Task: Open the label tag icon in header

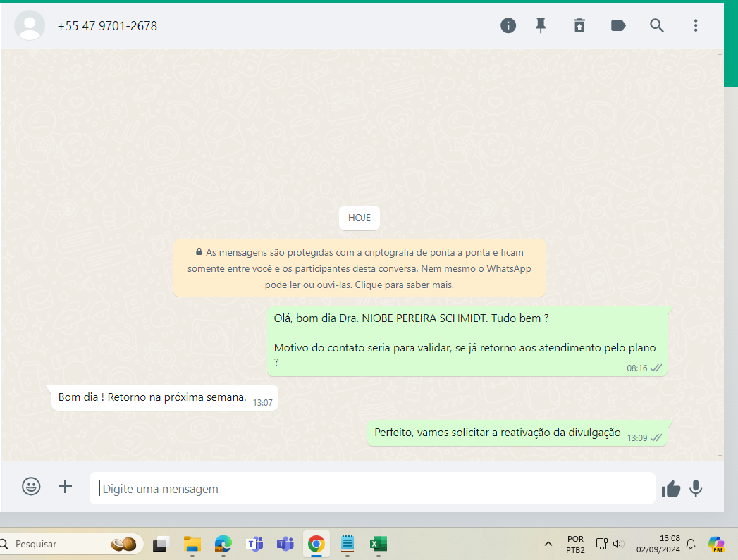Action: click(x=618, y=25)
